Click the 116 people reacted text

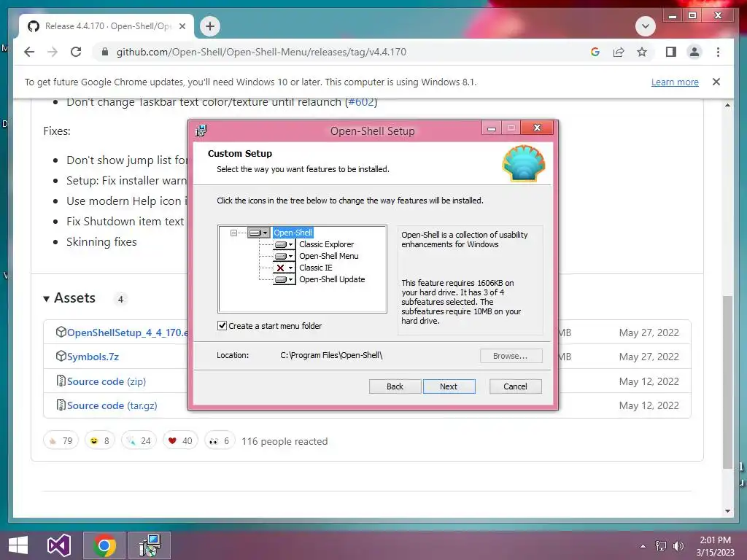tap(285, 441)
